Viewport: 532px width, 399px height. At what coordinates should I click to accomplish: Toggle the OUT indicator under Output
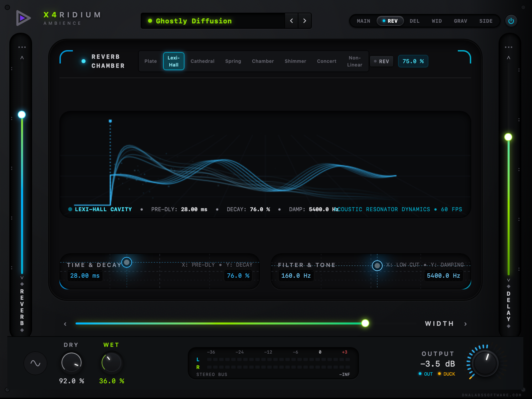point(425,374)
